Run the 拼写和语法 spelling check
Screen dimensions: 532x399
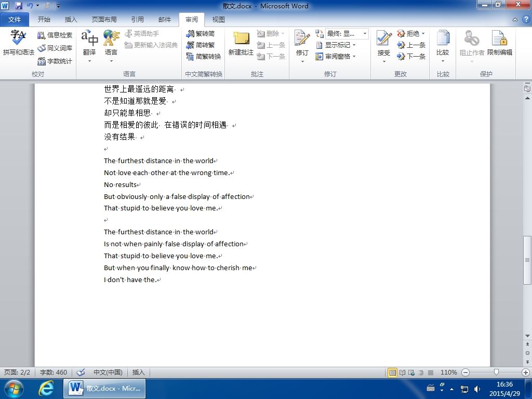(18, 43)
